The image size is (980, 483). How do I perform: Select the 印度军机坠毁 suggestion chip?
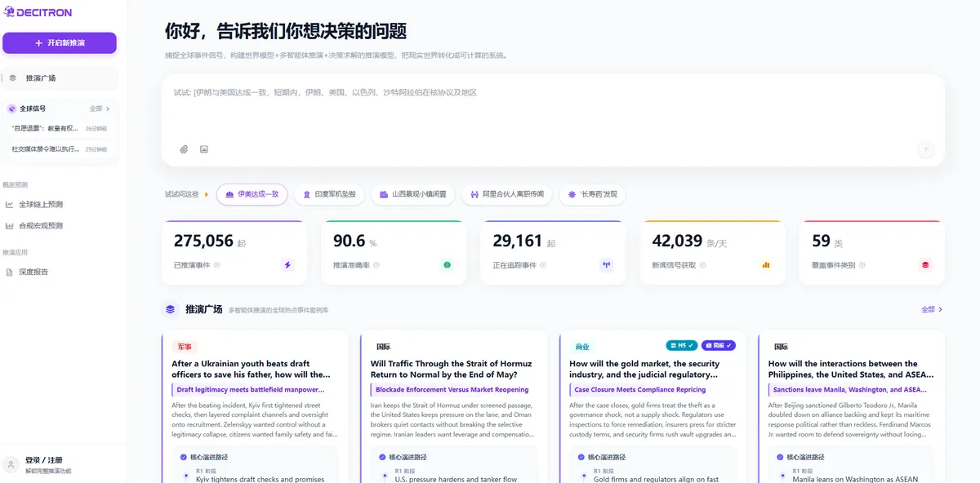coord(329,194)
